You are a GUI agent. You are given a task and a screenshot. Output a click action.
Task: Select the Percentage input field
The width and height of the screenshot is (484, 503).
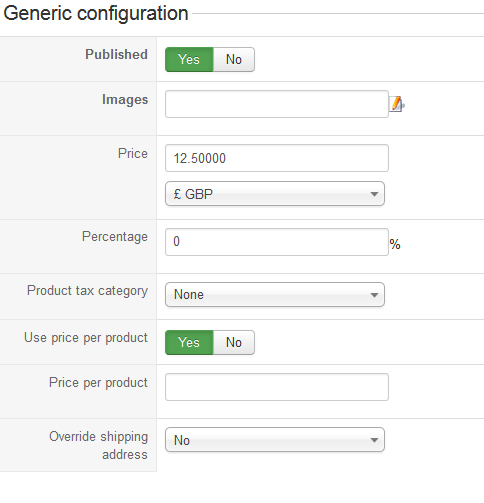click(277, 242)
